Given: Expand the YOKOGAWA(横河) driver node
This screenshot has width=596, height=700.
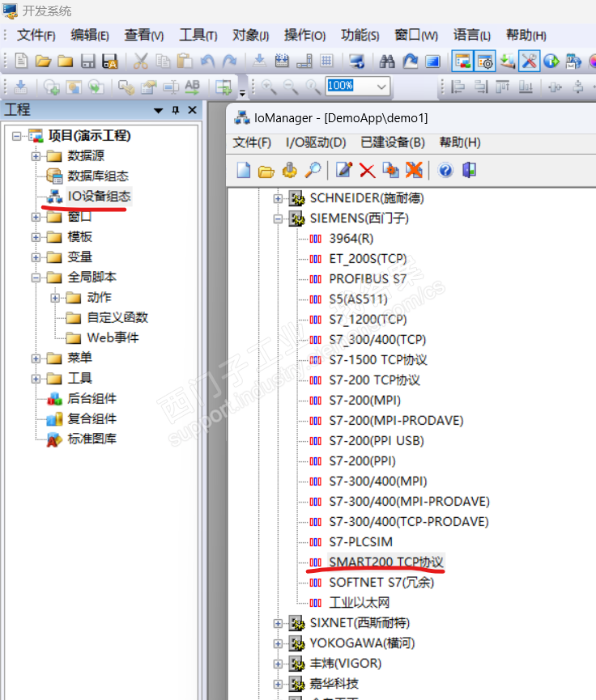Looking at the screenshot, I should [278, 643].
